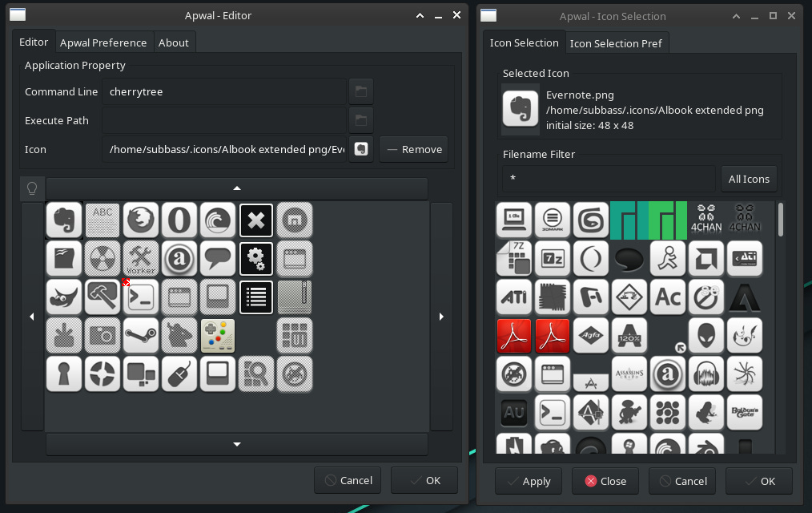This screenshot has height=513, width=812.
Task: Click the selected Evernote icon preview
Action: pyautogui.click(x=521, y=109)
